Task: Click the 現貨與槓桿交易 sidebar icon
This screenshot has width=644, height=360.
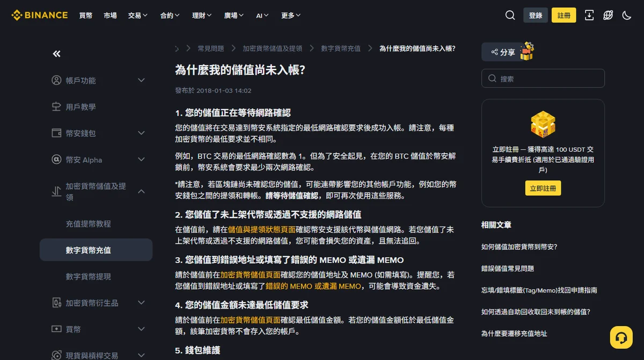Action: coord(56,355)
